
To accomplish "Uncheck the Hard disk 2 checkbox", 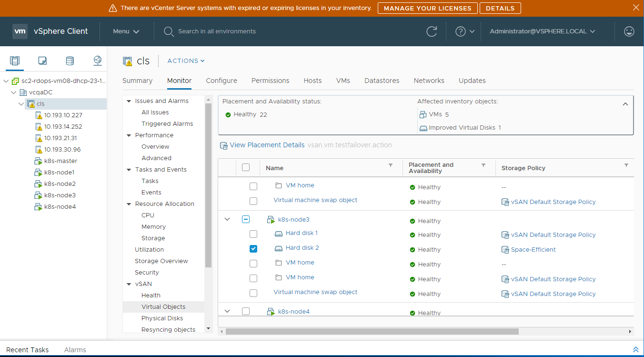I will click(253, 249).
